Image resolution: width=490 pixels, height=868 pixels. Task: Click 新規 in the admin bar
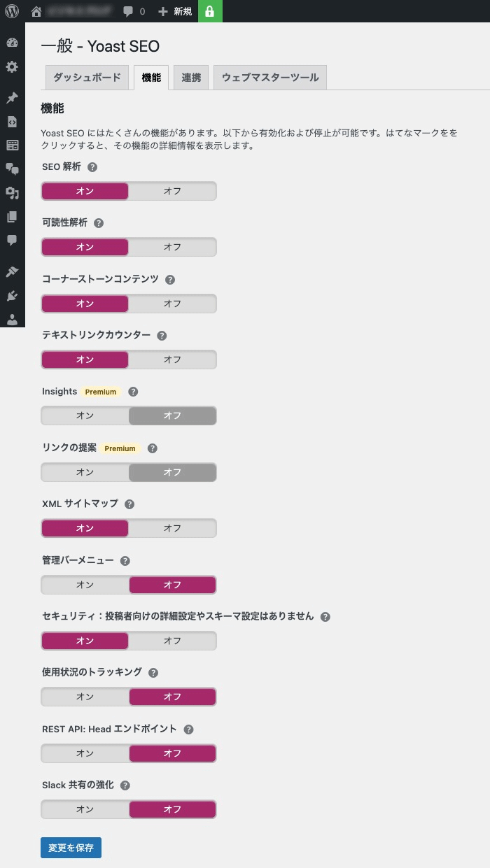tap(175, 11)
